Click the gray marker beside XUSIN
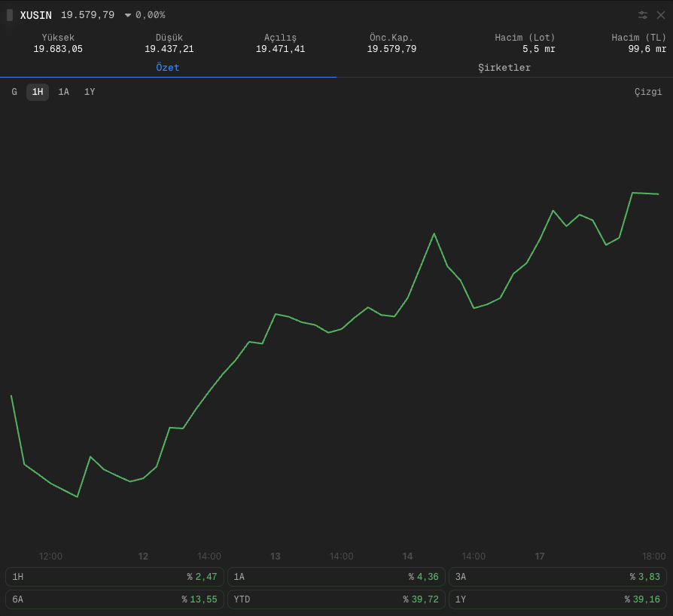 pyautogui.click(x=10, y=15)
